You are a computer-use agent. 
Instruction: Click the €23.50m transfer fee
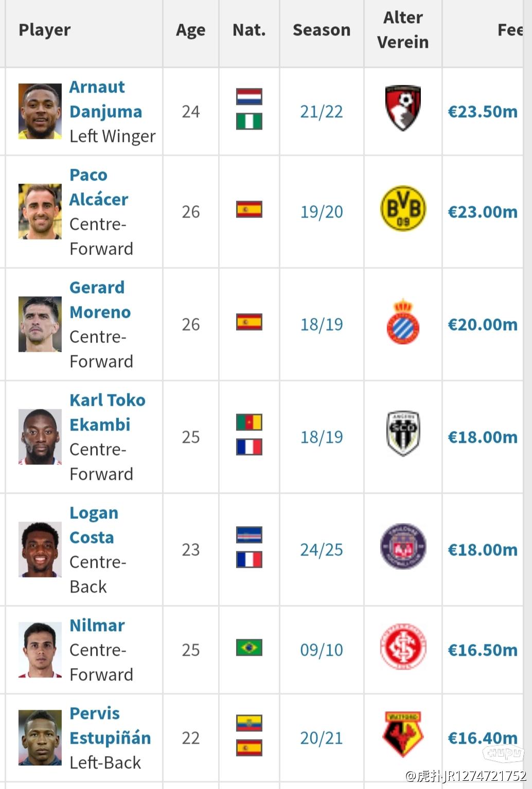coord(483,112)
